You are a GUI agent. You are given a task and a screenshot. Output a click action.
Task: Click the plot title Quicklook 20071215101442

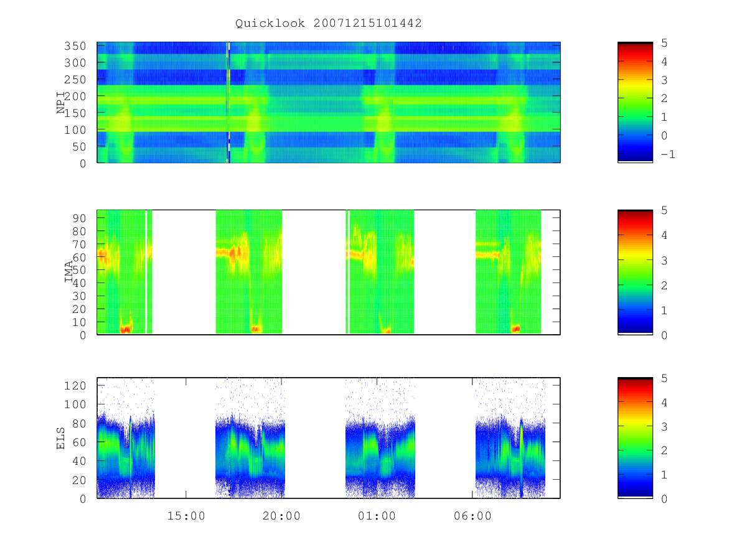pyautogui.click(x=329, y=23)
